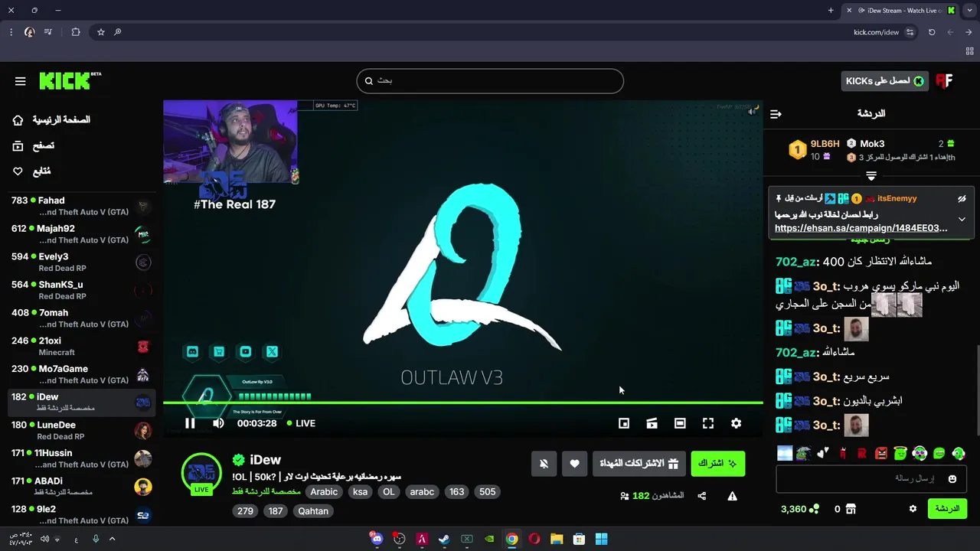Click the green stream progress bar

462,403
